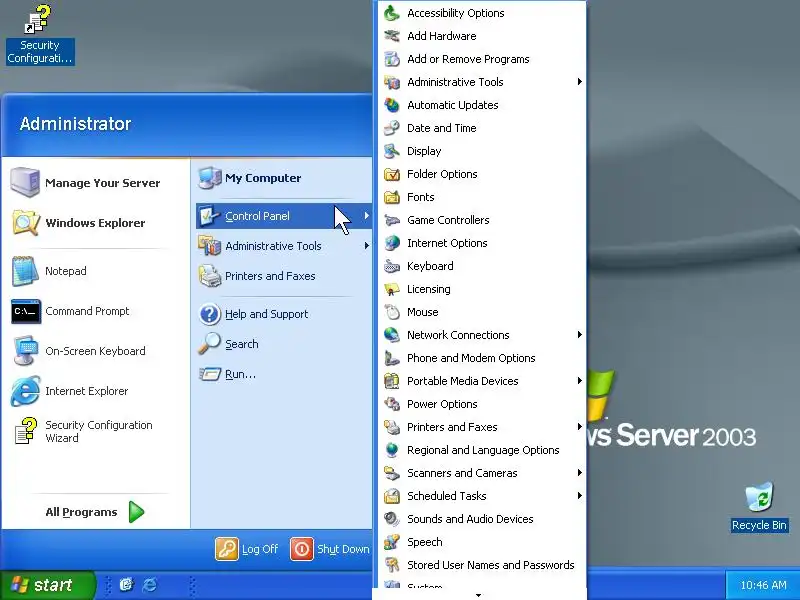Open the Keyboard icon
Image resolution: width=800 pixels, height=600 pixels.
coord(392,266)
